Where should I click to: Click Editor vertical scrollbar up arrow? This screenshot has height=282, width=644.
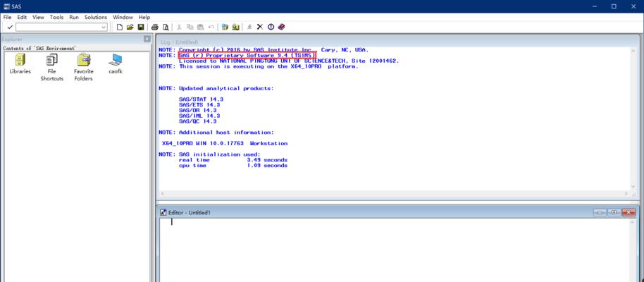[x=633, y=222]
